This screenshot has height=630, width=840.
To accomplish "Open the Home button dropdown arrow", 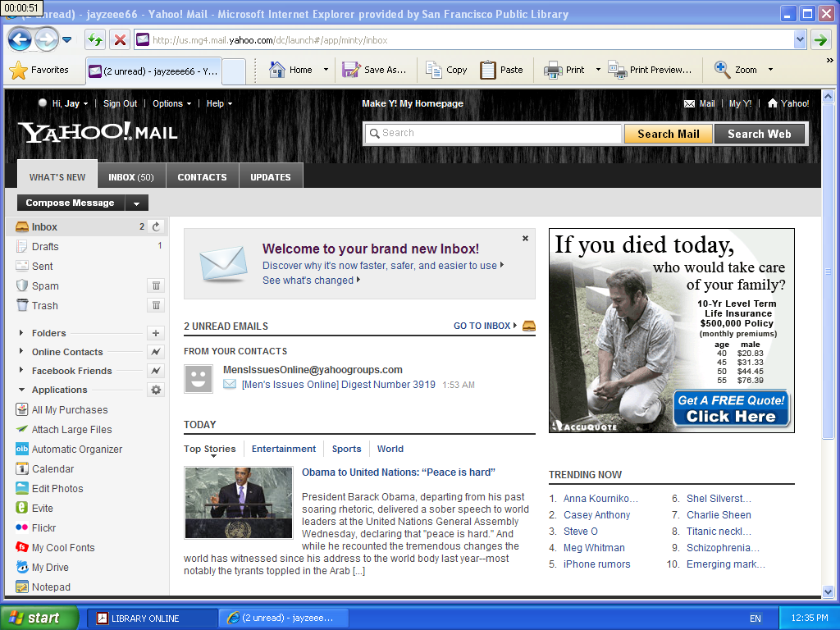I will pyautogui.click(x=326, y=71).
